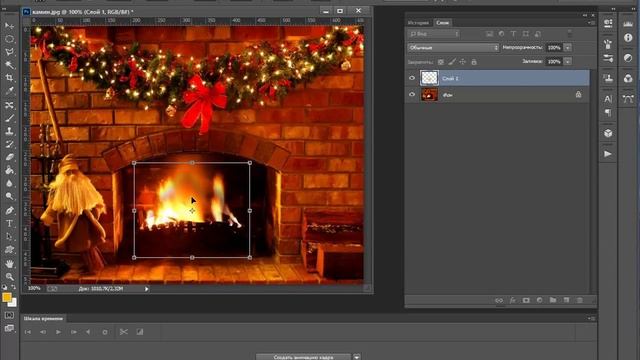Open the Info panel icon

tap(628, 38)
